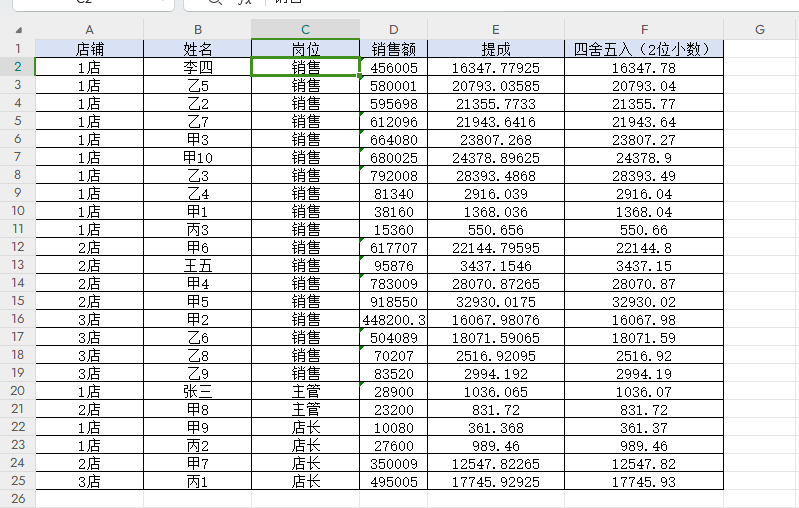
Task: Select commission cell 17745.92925
Action: (496, 482)
